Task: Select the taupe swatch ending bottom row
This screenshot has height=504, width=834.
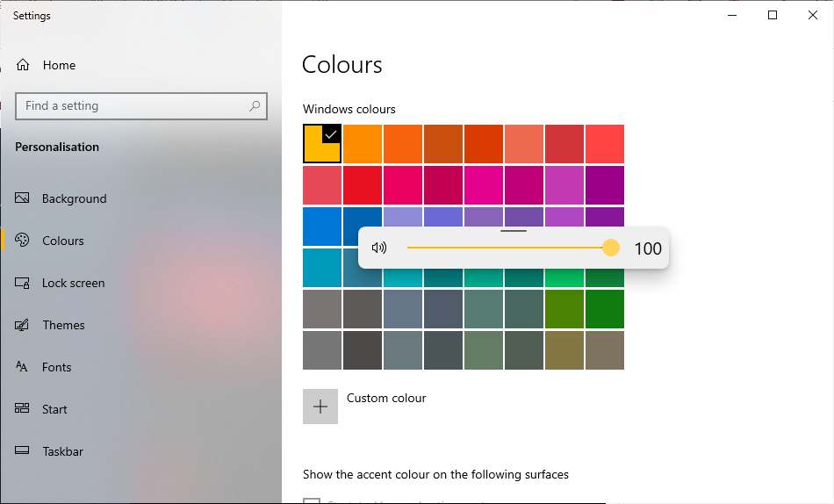Action: coord(605,350)
